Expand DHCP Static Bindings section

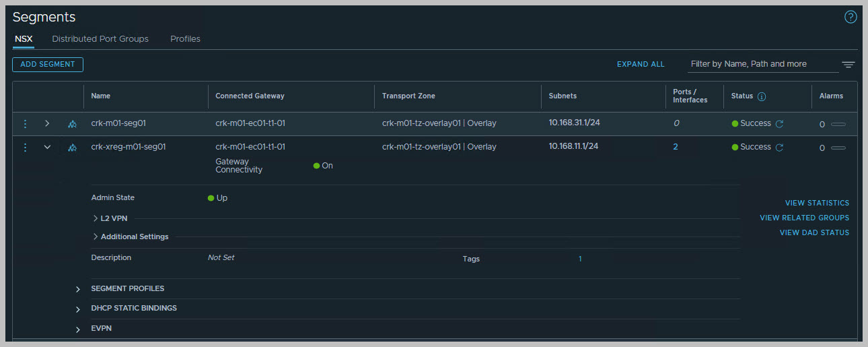(x=78, y=309)
